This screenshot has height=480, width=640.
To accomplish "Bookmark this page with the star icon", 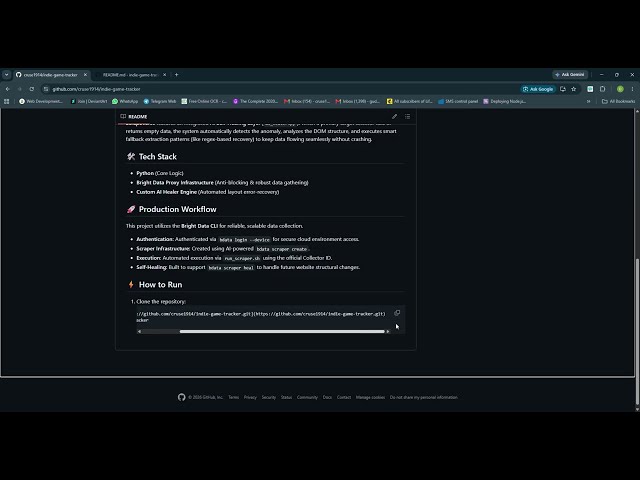I will point(573,89).
